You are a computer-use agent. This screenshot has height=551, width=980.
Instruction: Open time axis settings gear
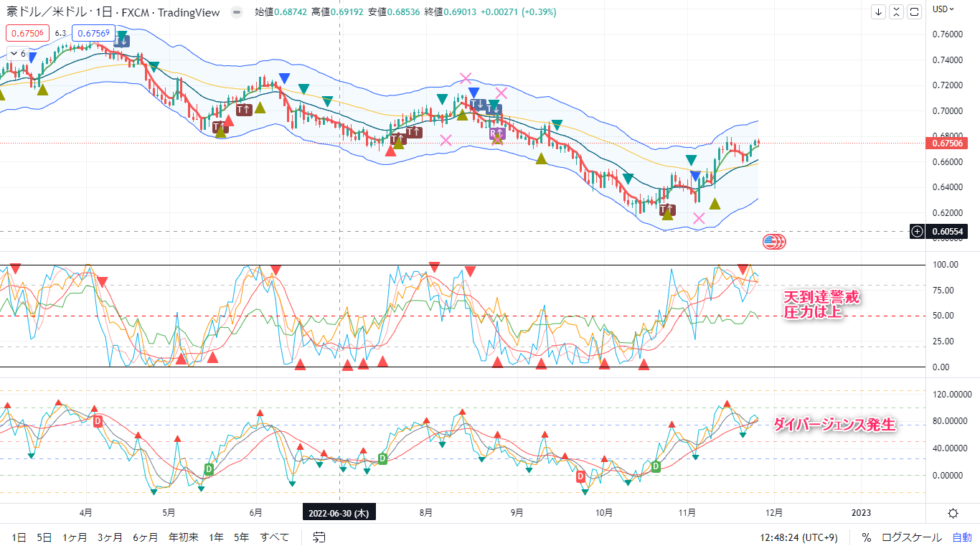[x=953, y=512]
